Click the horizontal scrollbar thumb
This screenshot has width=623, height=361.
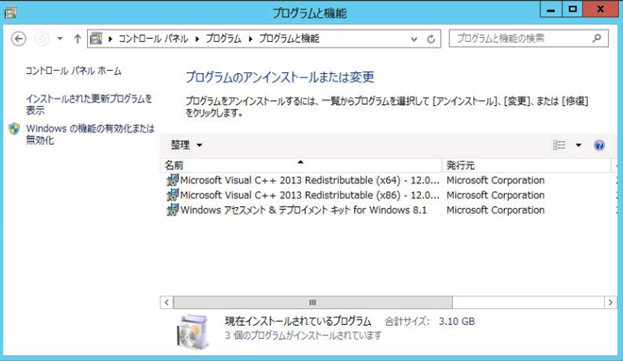coord(313,303)
